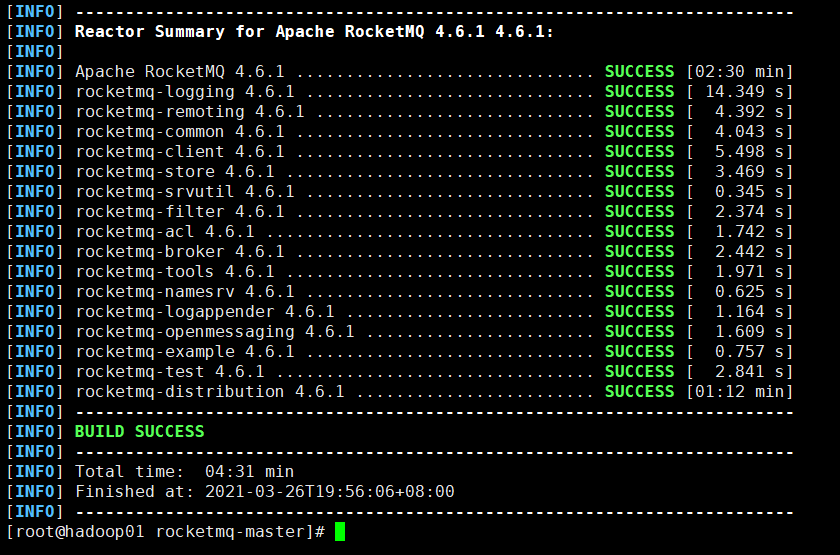Click the 'Reactor Summary for Apache RocketMQ' heading
The image size is (840, 555).
[314, 32]
